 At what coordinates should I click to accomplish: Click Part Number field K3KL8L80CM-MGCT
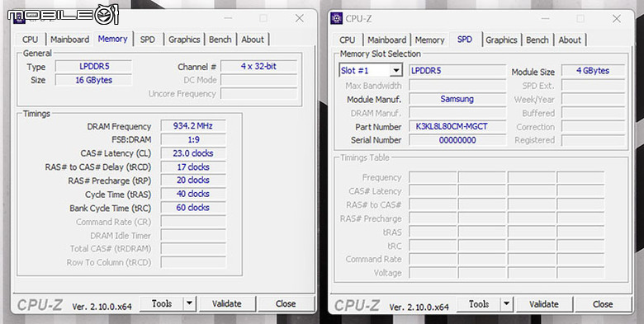(x=457, y=126)
